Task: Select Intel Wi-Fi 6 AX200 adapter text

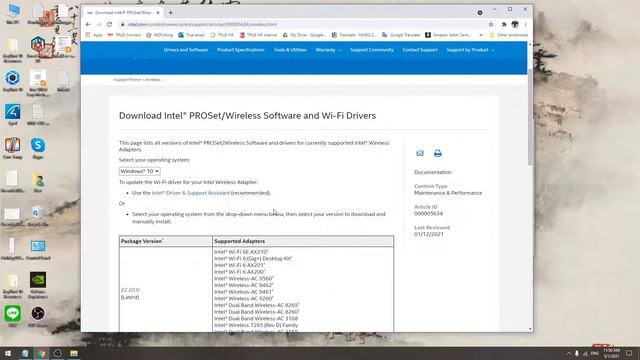Action: coord(240,272)
